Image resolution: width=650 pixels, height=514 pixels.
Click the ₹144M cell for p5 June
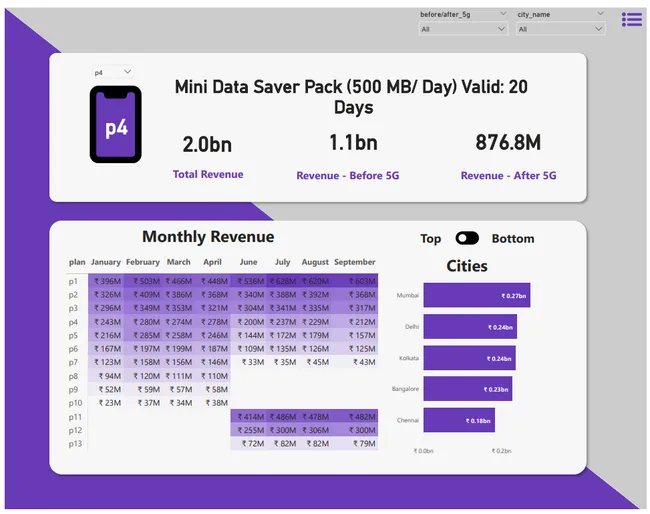point(251,335)
